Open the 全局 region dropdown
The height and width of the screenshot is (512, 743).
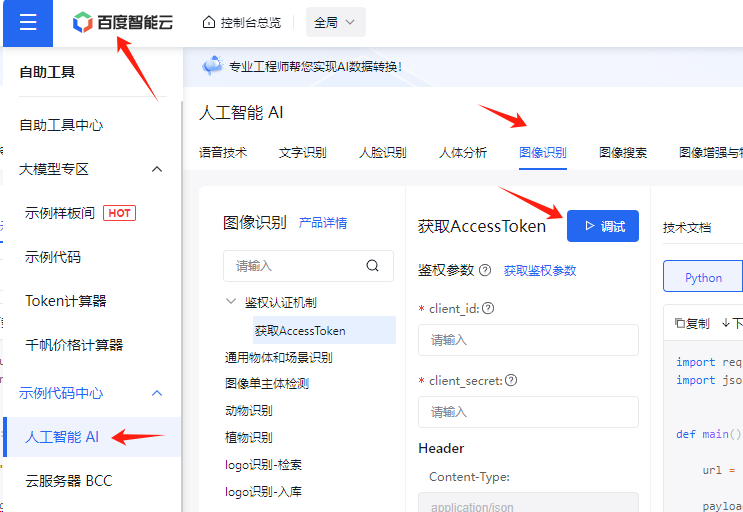335,22
